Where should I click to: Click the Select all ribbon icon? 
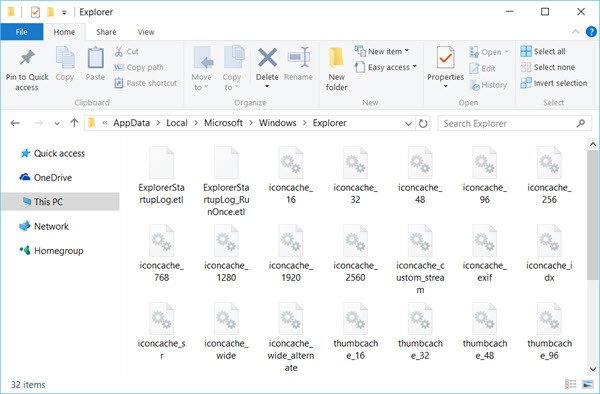[x=526, y=51]
